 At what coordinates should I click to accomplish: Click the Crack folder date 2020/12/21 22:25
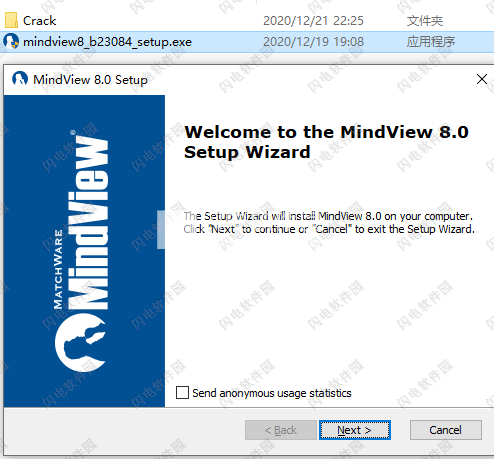[x=313, y=21]
